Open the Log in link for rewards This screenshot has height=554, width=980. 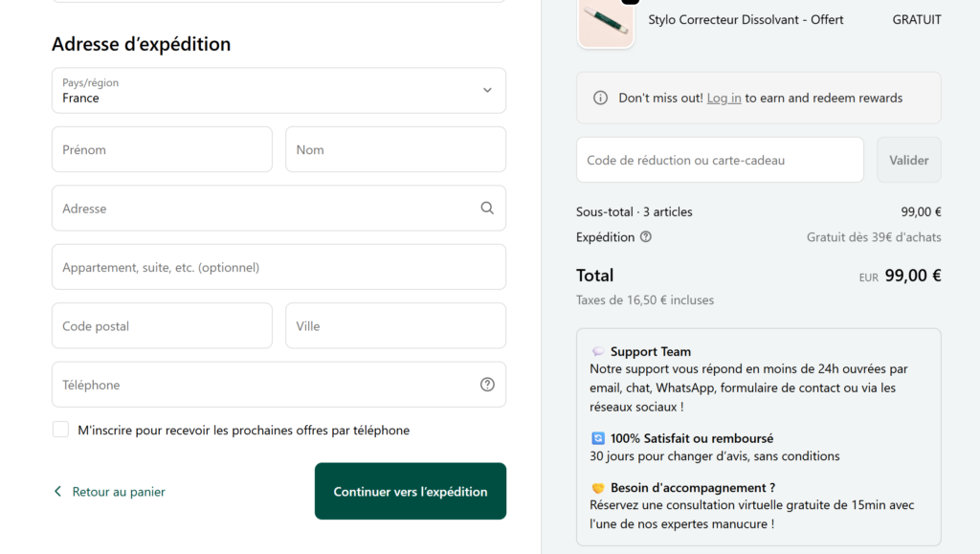(724, 98)
